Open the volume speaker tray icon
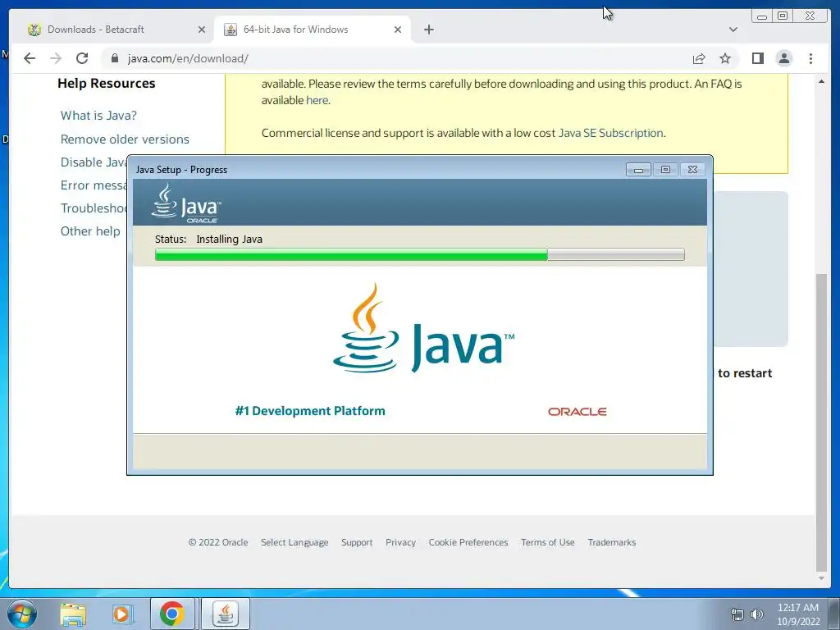Screen dimensions: 840x630 tap(756, 614)
